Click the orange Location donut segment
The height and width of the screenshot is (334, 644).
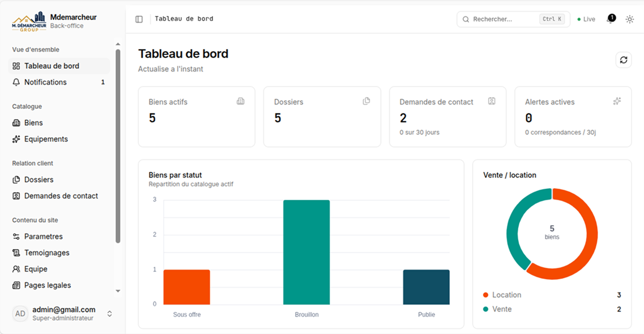(x=589, y=245)
